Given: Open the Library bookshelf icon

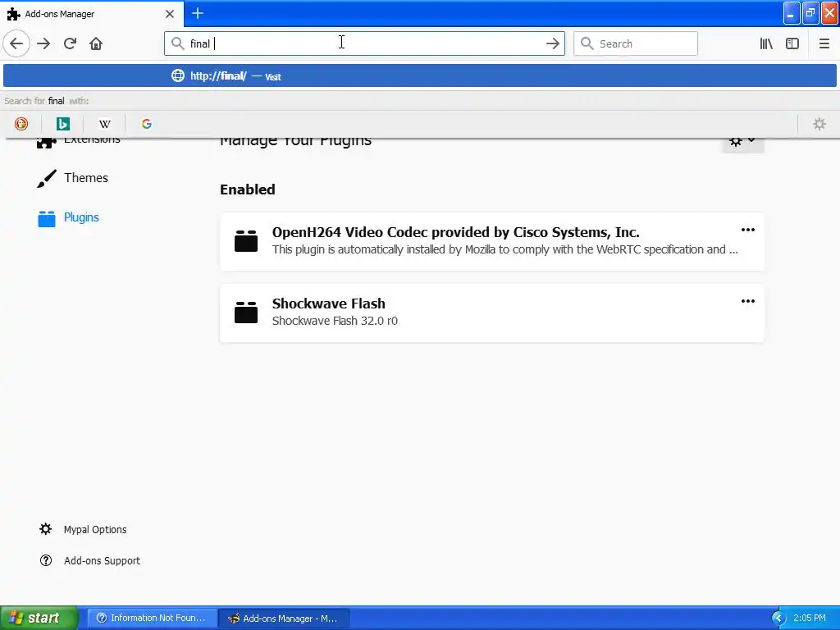Looking at the screenshot, I should click(766, 43).
